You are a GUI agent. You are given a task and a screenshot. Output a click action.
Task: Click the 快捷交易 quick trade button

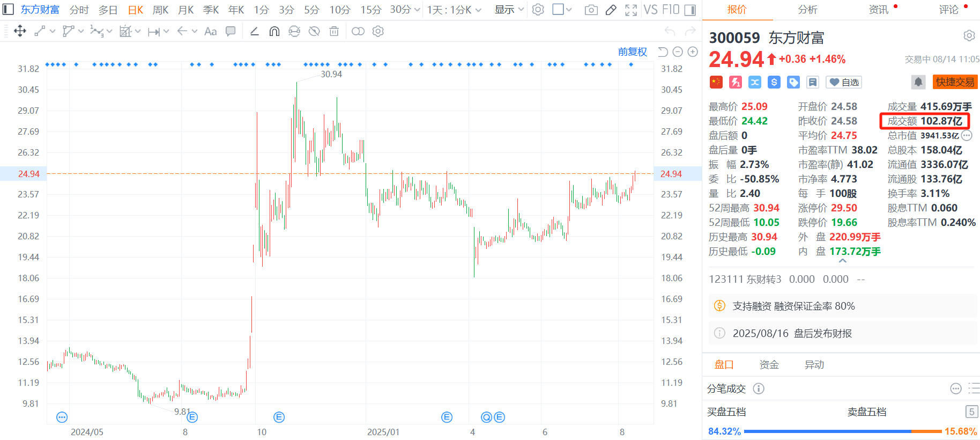point(955,82)
